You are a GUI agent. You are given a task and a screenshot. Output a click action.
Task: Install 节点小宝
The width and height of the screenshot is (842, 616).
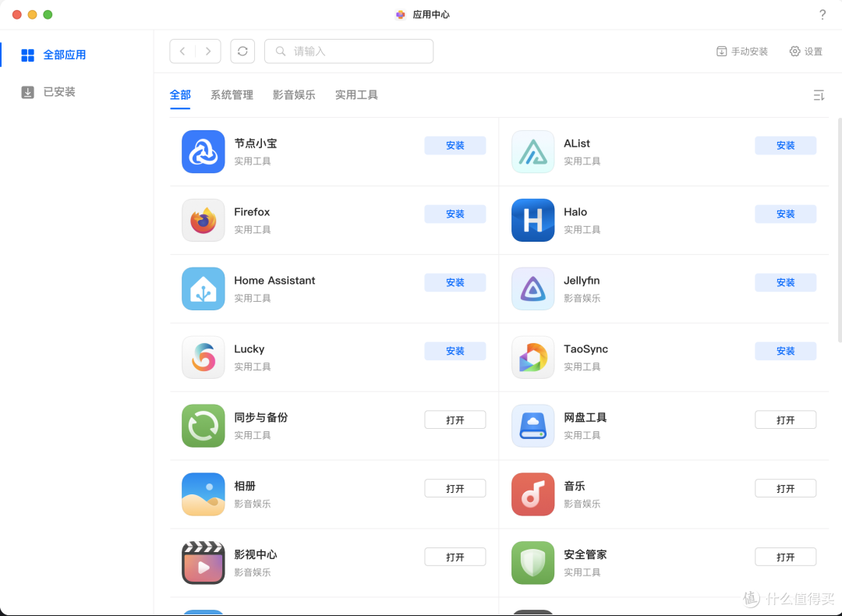pos(455,146)
